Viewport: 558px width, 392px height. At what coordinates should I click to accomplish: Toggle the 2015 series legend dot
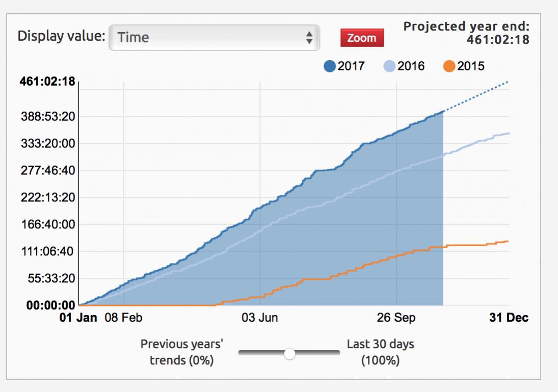pos(449,66)
